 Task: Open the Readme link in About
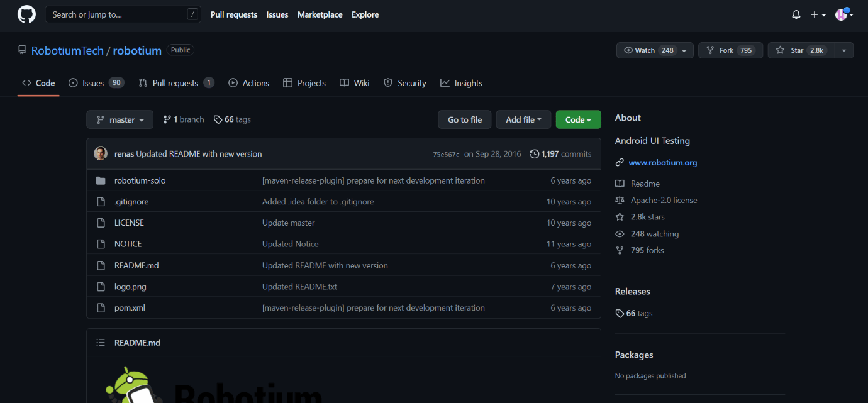point(637,184)
